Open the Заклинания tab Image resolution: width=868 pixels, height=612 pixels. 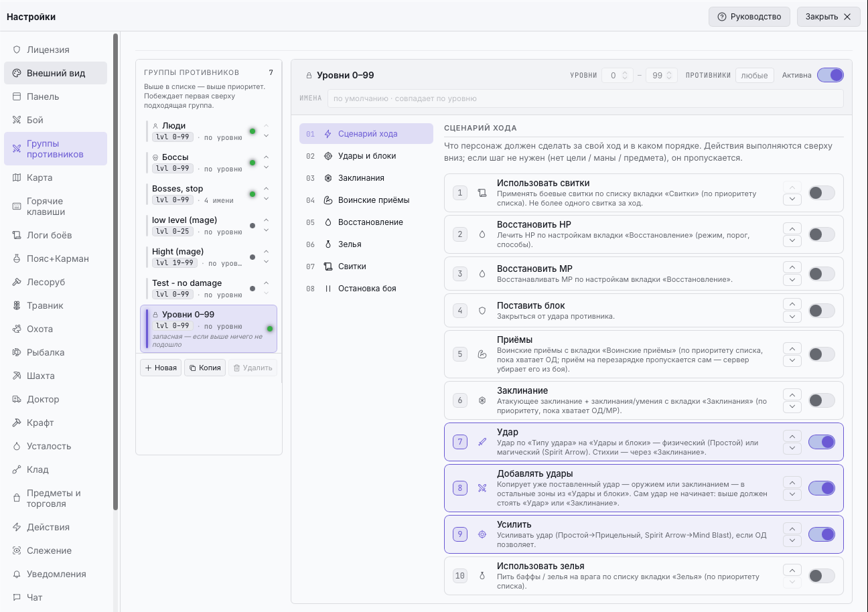click(366, 178)
